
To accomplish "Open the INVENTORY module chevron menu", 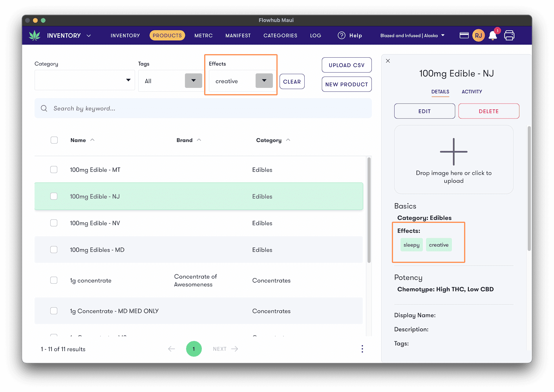I will point(89,36).
